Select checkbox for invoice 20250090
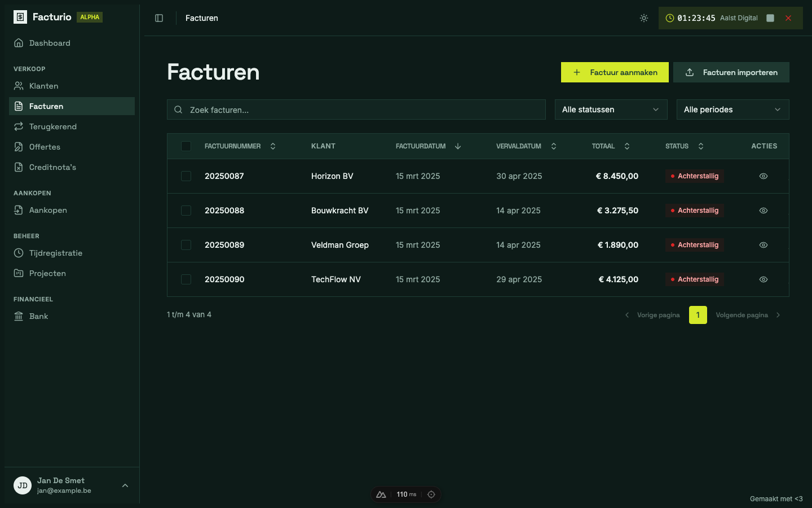Viewport: 812px width, 508px height. (186, 279)
